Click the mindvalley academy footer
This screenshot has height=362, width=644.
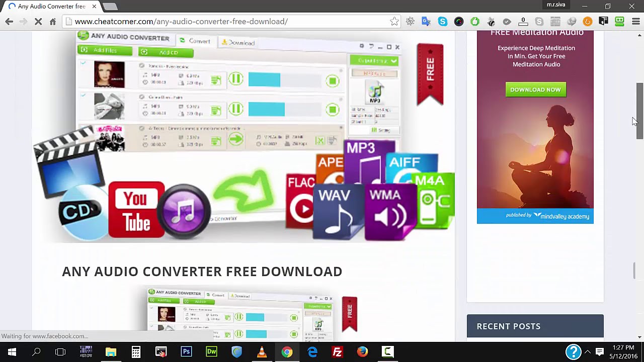535,216
